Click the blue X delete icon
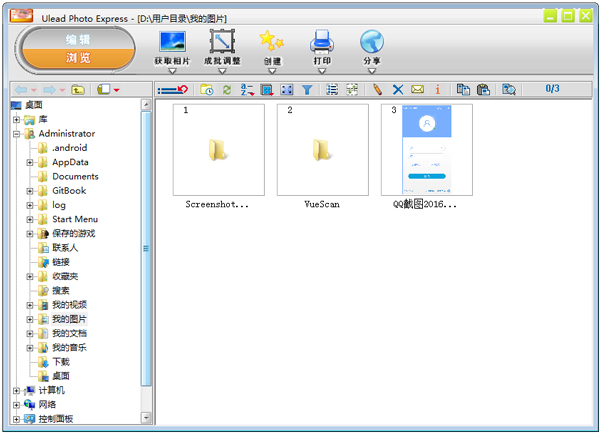 click(398, 90)
